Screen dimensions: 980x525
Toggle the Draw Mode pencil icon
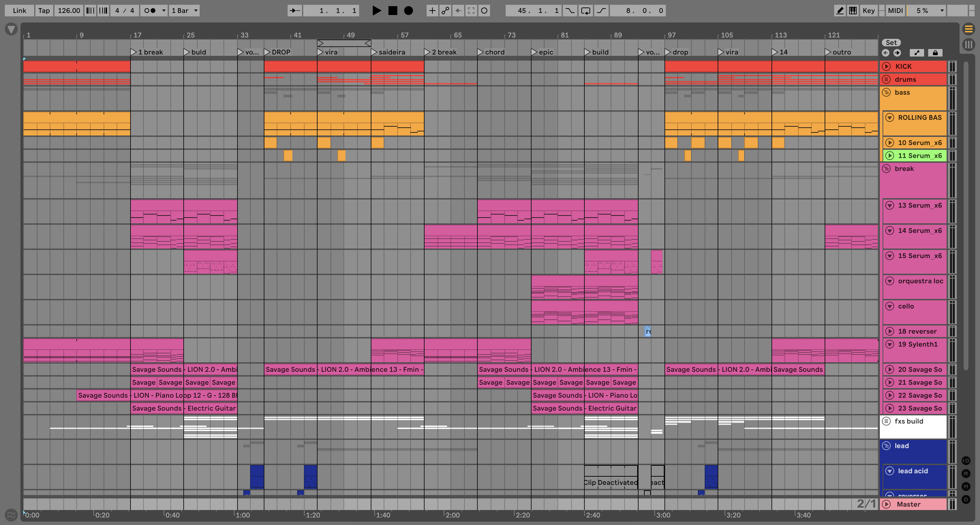(x=840, y=11)
